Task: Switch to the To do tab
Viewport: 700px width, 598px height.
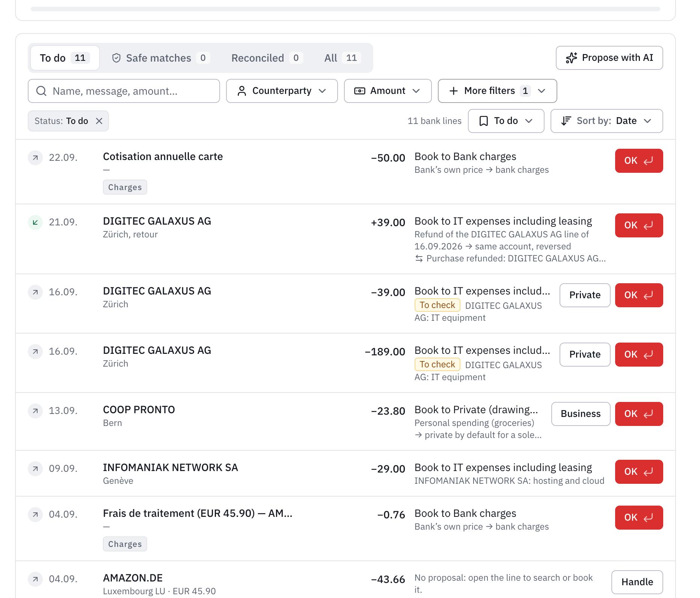Action: 65,58
